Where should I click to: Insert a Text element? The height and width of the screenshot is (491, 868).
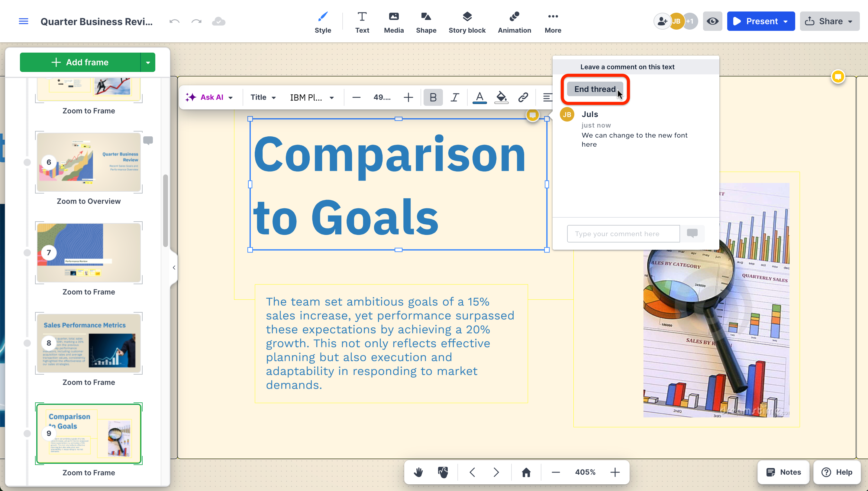(x=362, y=22)
